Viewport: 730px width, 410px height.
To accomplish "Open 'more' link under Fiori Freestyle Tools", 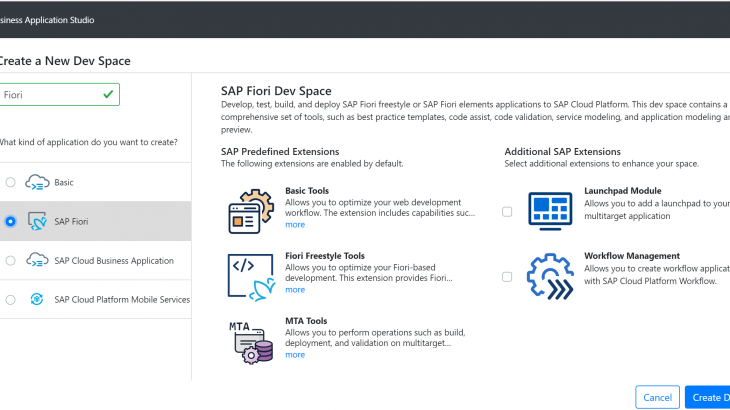I will point(295,289).
